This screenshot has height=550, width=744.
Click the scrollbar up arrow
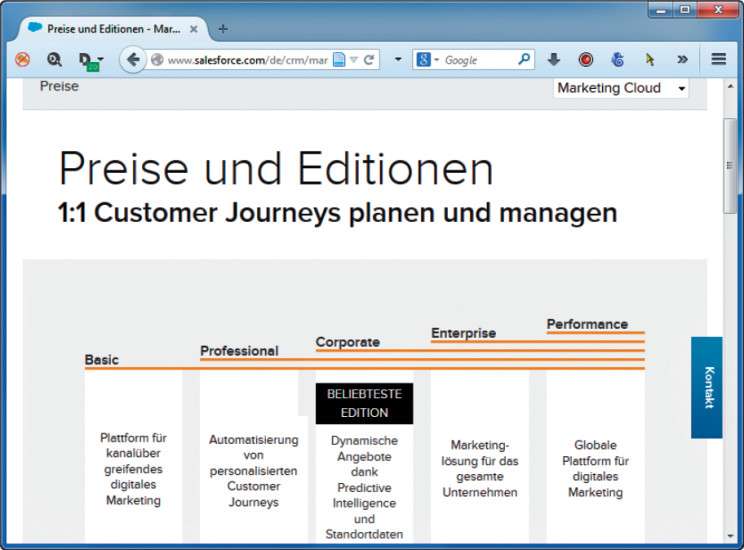[x=730, y=87]
